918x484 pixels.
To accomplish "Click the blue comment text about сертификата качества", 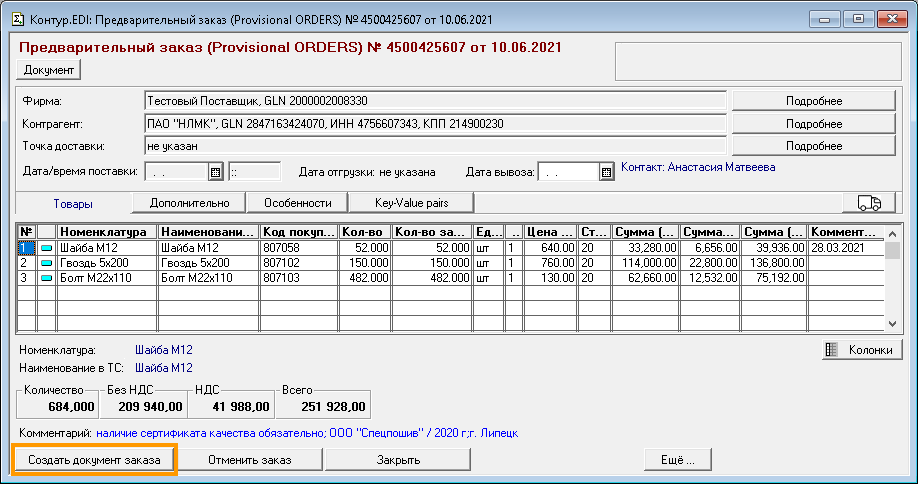I will (307, 434).
